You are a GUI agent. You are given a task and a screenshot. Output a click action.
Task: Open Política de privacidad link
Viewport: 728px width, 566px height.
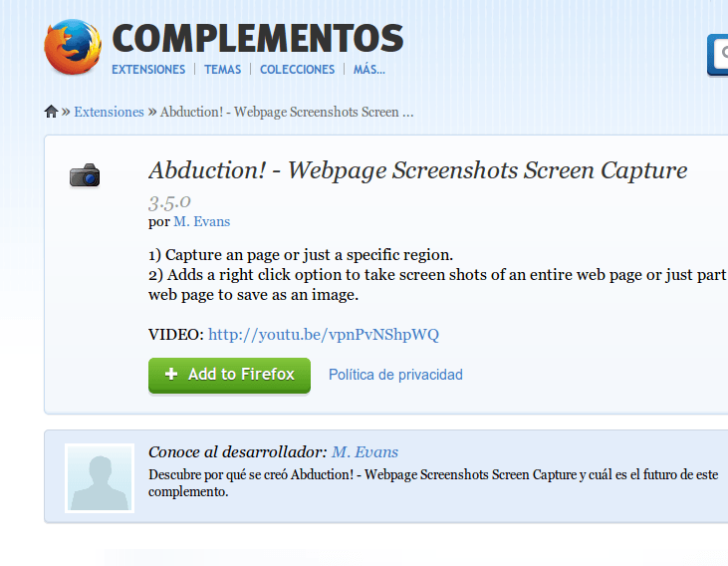click(x=395, y=375)
